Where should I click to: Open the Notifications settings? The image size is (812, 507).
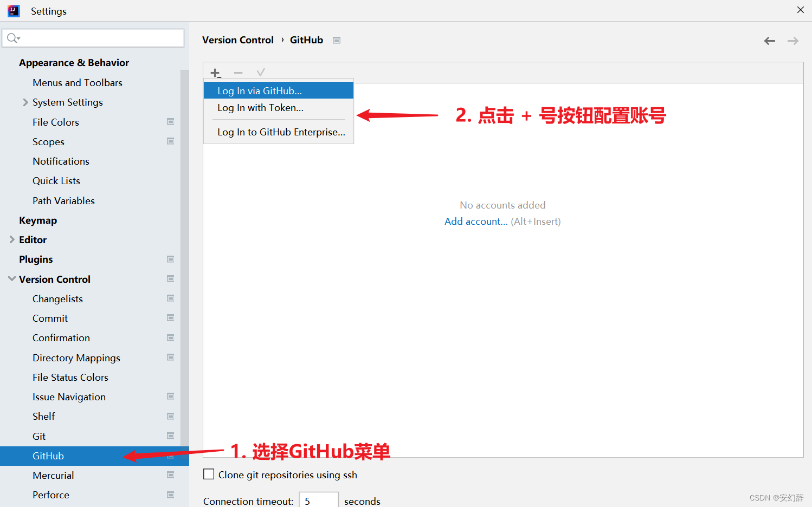click(x=61, y=161)
